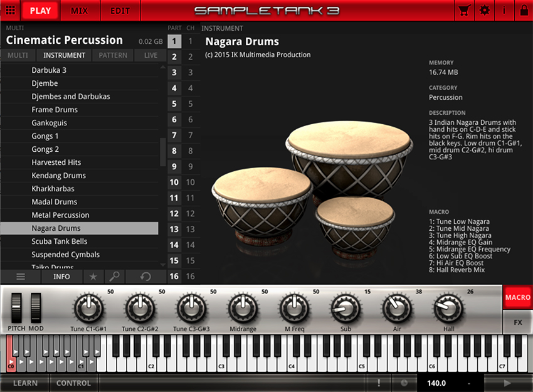Switch to the MIX tab
The width and height of the screenshot is (533, 392).
(79, 11)
